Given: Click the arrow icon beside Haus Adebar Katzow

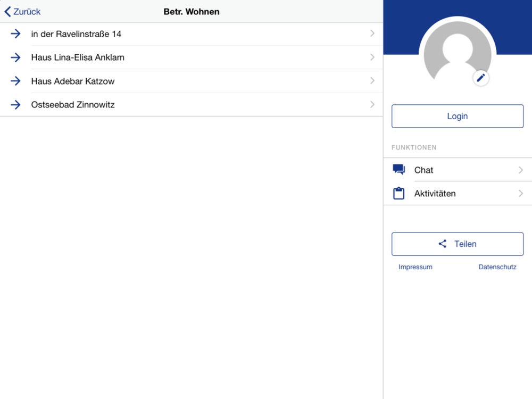Looking at the screenshot, I should pyautogui.click(x=15, y=81).
